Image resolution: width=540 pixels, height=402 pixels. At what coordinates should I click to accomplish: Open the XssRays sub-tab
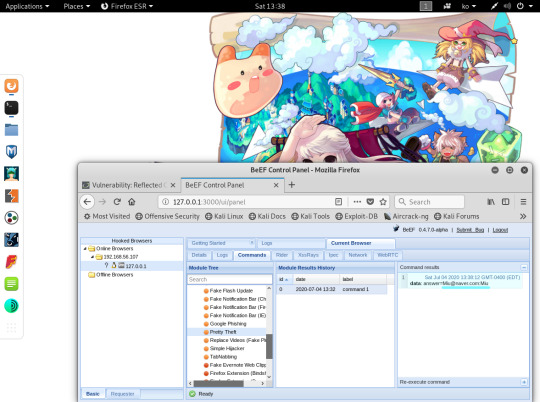(x=308, y=255)
